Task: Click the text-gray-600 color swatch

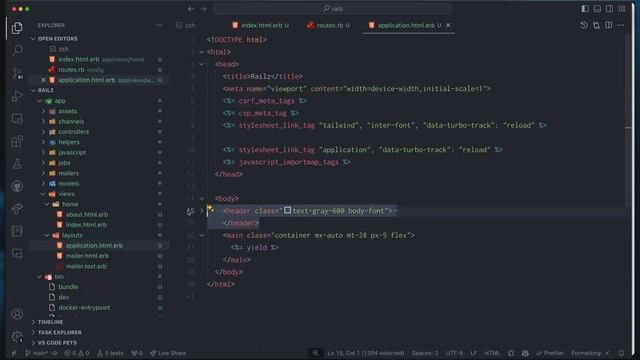Action: click(287, 210)
